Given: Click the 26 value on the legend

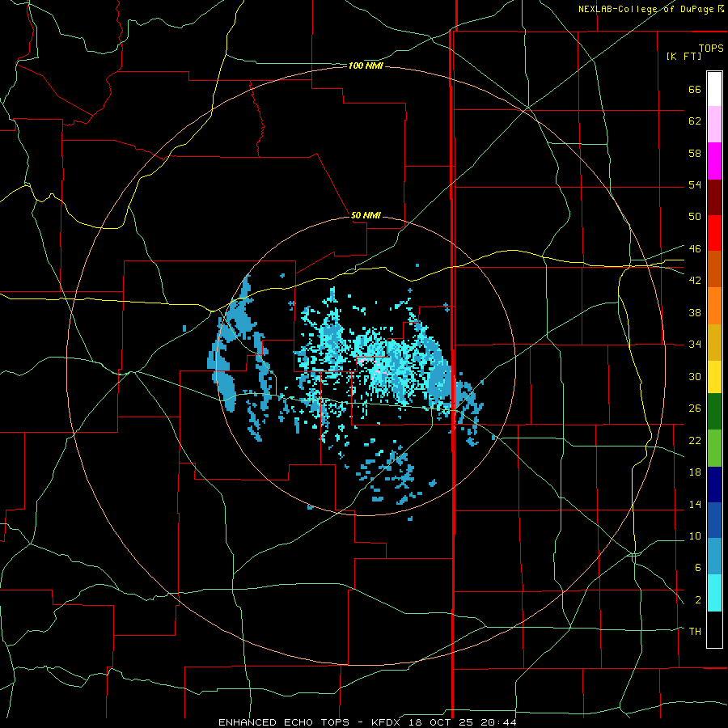Looking at the screenshot, I should [x=695, y=408].
